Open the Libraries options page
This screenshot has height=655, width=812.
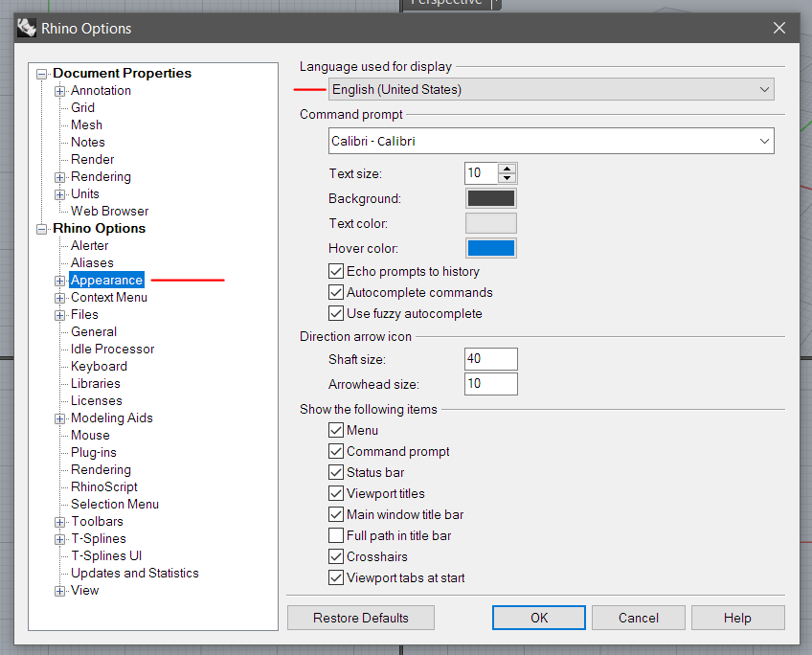pyautogui.click(x=96, y=384)
